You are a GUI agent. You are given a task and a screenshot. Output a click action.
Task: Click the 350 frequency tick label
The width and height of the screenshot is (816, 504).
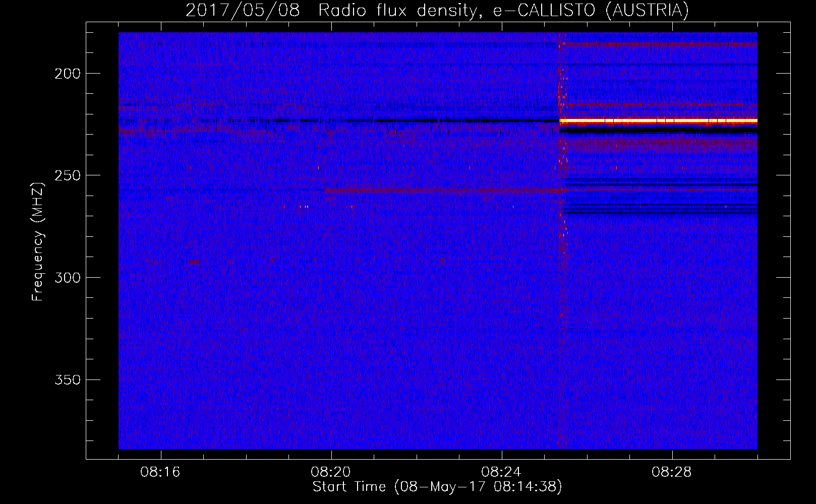point(68,380)
